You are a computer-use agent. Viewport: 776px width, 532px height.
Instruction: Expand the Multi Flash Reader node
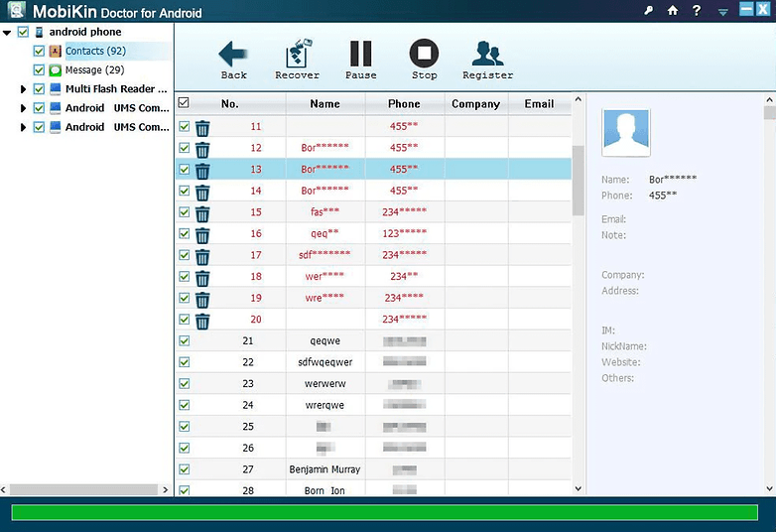tap(24, 89)
